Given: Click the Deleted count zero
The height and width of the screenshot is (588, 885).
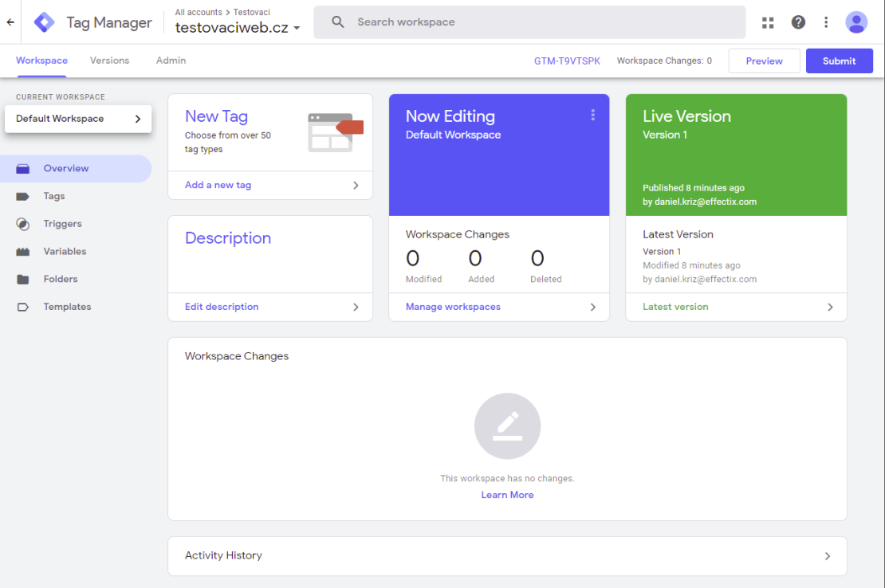Looking at the screenshot, I should [537, 259].
